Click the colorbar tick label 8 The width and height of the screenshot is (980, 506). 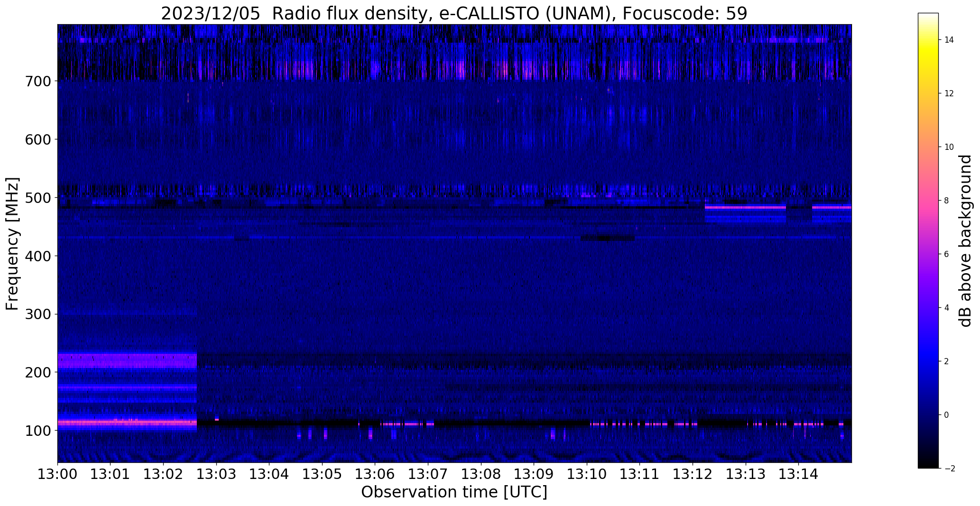click(x=947, y=201)
